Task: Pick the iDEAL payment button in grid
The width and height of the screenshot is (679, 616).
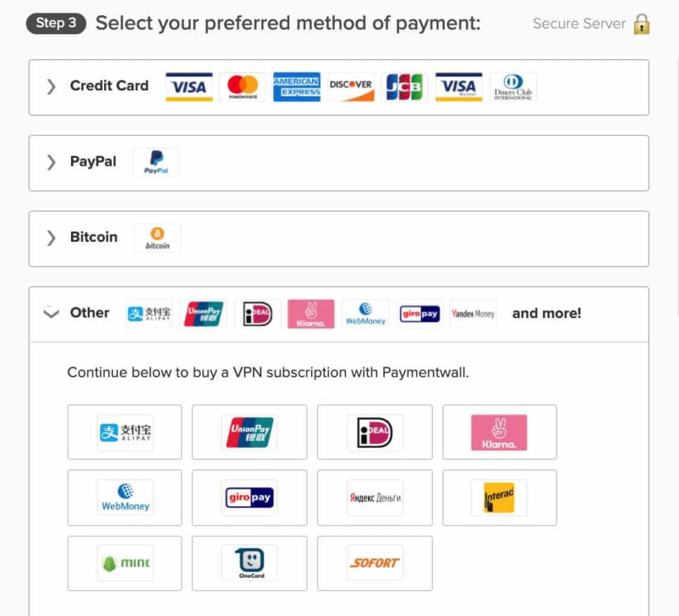Action: [375, 432]
